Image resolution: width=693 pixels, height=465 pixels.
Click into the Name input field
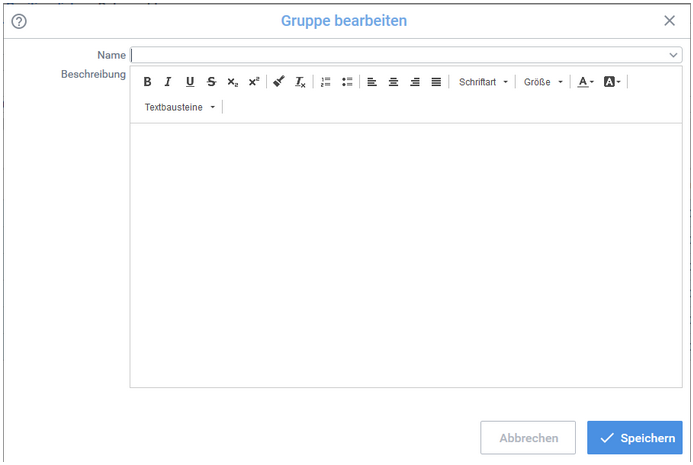[400, 55]
